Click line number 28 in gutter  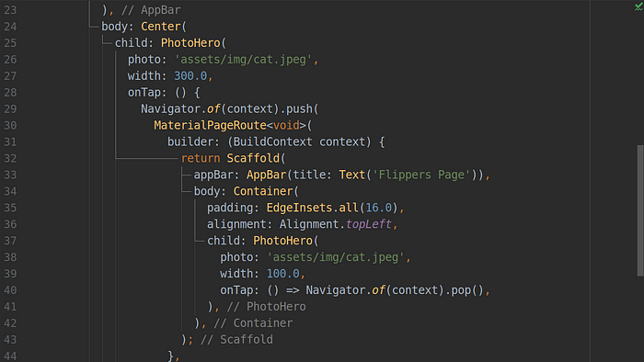coord(10,93)
